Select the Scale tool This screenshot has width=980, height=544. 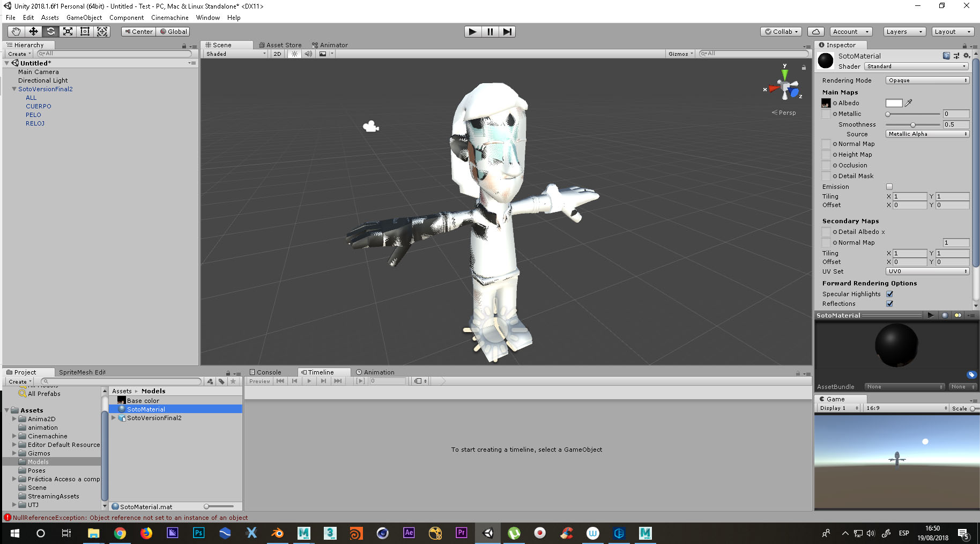(68, 32)
